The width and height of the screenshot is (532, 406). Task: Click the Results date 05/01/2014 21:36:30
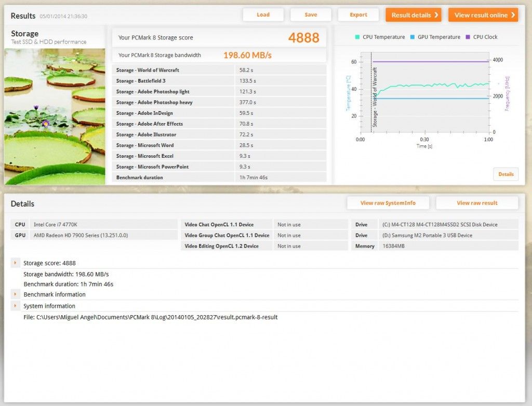(x=63, y=16)
